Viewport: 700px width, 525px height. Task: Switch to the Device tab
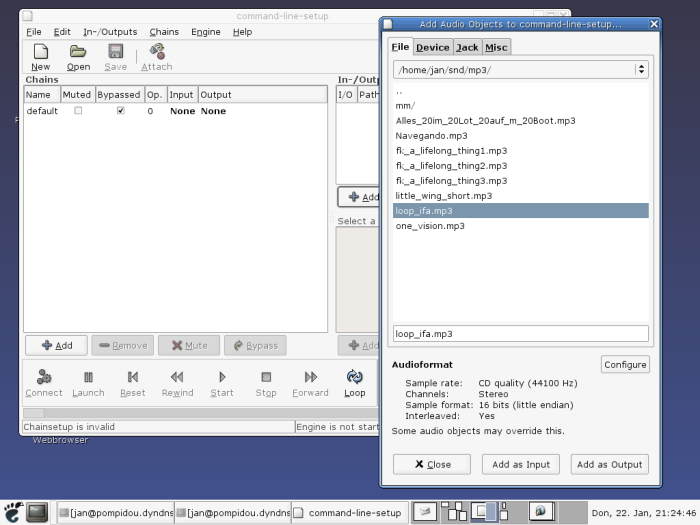433,47
